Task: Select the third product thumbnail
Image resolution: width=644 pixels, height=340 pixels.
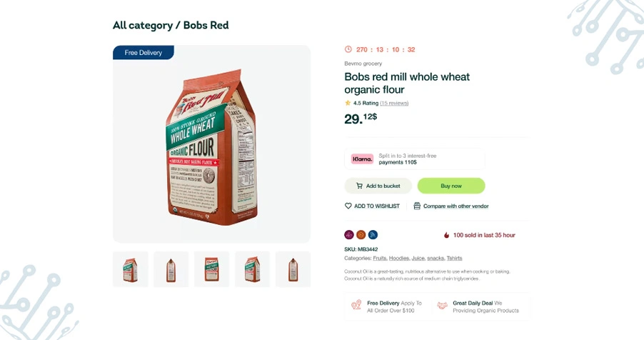Action: click(x=212, y=269)
